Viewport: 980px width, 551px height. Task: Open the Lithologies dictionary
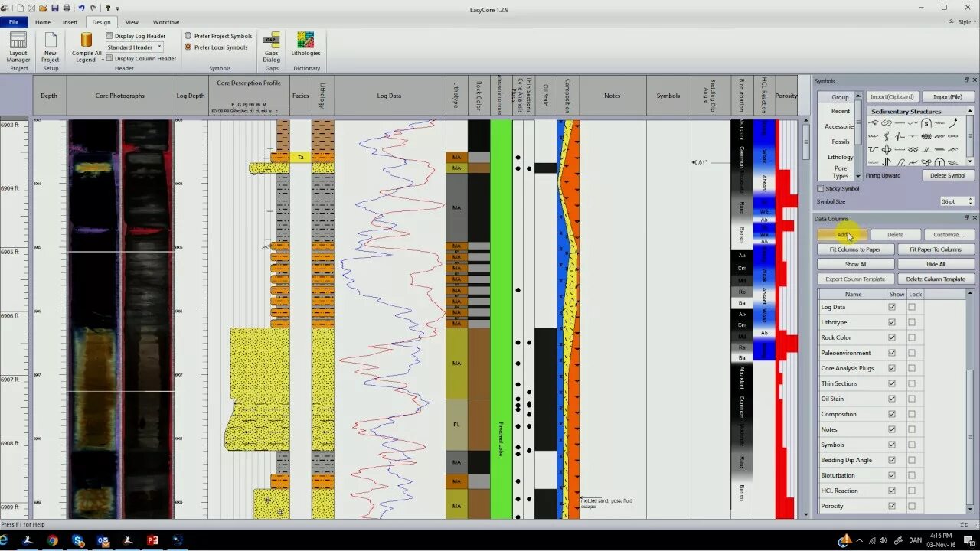[305, 44]
